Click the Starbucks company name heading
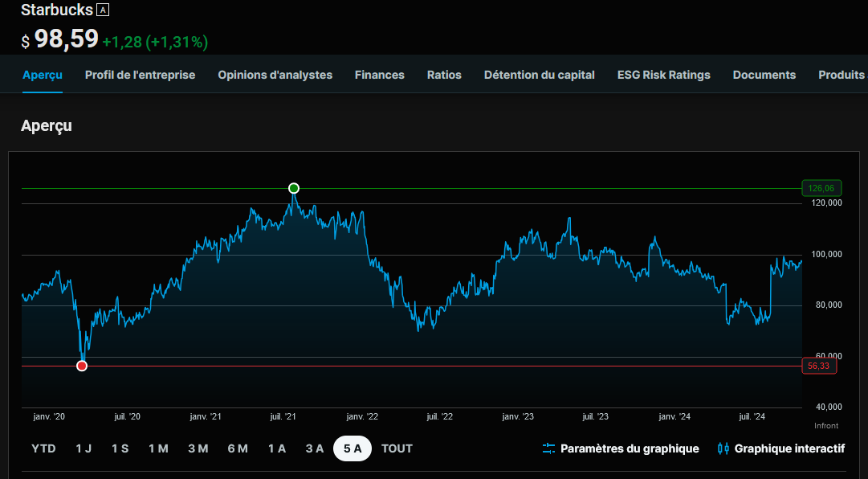 click(x=56, y=10)
